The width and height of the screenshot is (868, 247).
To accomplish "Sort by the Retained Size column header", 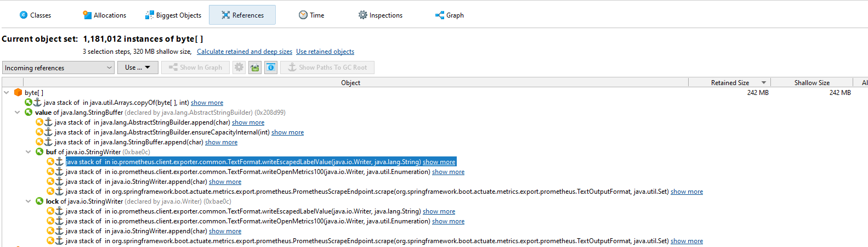I will click(x=730, y=83).
